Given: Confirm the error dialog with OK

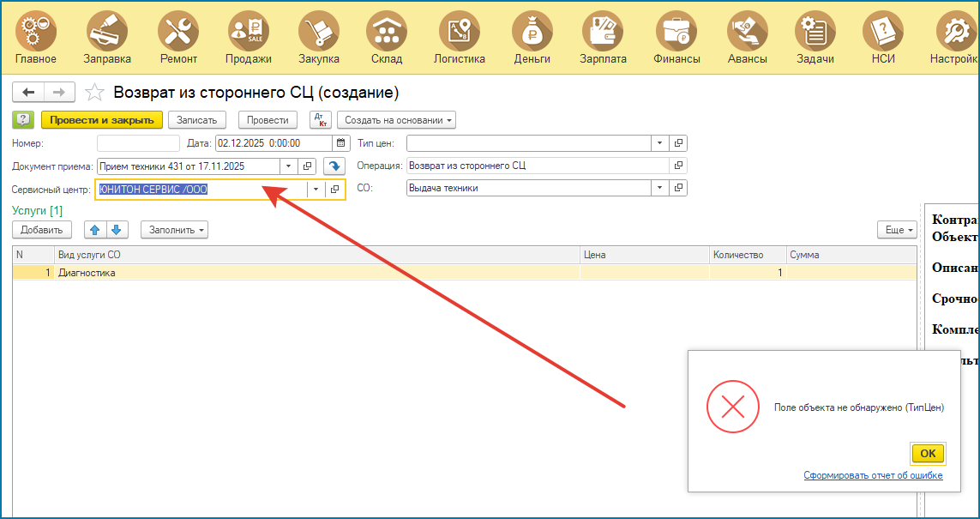Looking at the screenshot, I should 928,453.
